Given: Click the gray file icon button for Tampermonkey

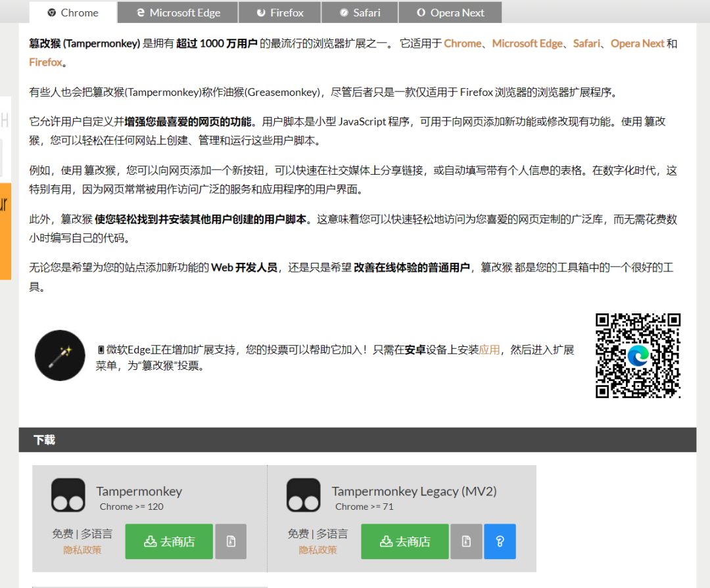Looking at the screenshot, I should [x=231, y=541].
